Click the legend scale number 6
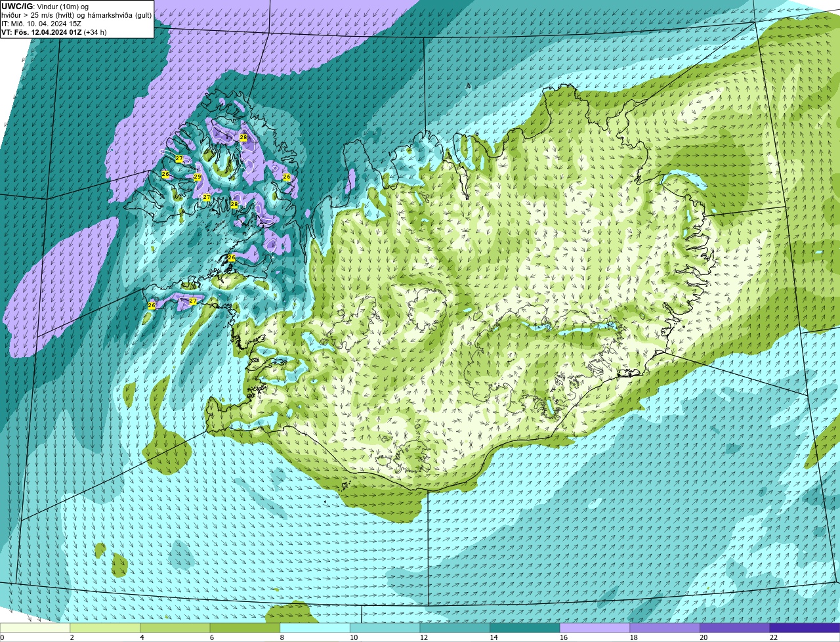840x642 pixels. coord(212,637)
